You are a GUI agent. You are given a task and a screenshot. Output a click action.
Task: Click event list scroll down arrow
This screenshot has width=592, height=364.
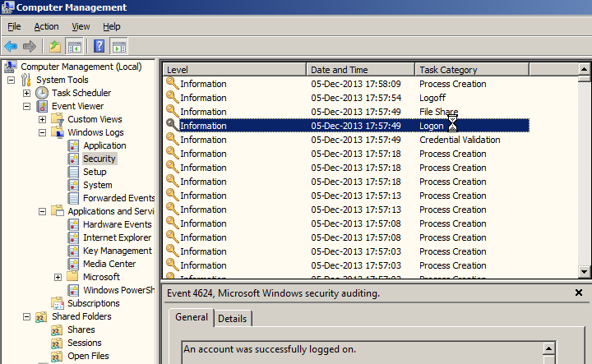tap(584, 272)
